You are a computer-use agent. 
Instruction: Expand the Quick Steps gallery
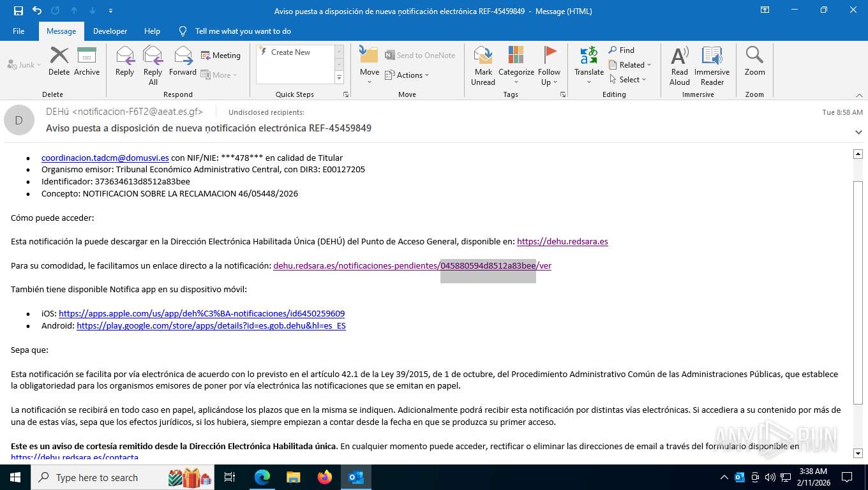tap(340, 78)
